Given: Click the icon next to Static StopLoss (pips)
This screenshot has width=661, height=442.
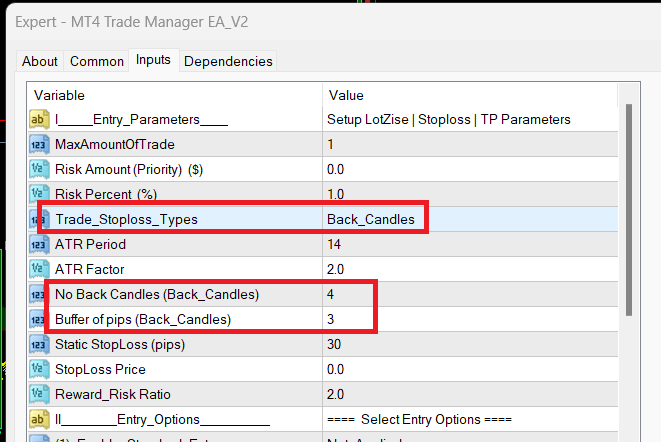Looking at the screenshot, I should pyautogui.click(x=41, y=344).
